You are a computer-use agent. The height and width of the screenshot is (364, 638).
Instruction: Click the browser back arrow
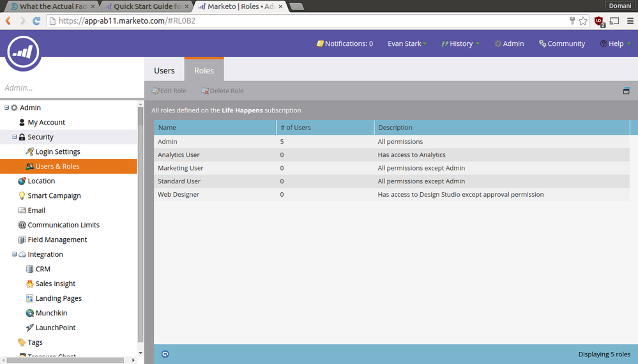(8, 20)
